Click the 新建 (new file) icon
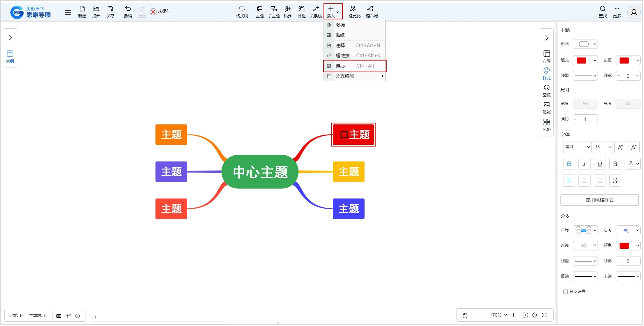644x326 pixels. point(82,12)
